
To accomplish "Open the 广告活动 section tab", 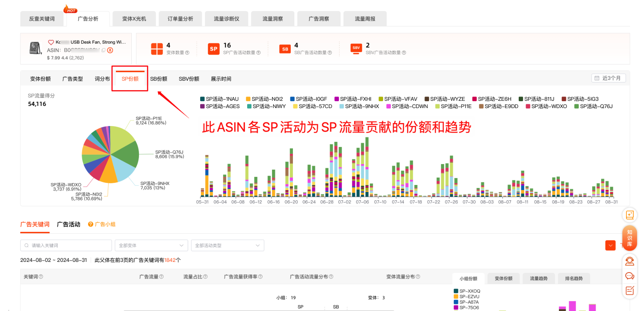I will point(68,224).
